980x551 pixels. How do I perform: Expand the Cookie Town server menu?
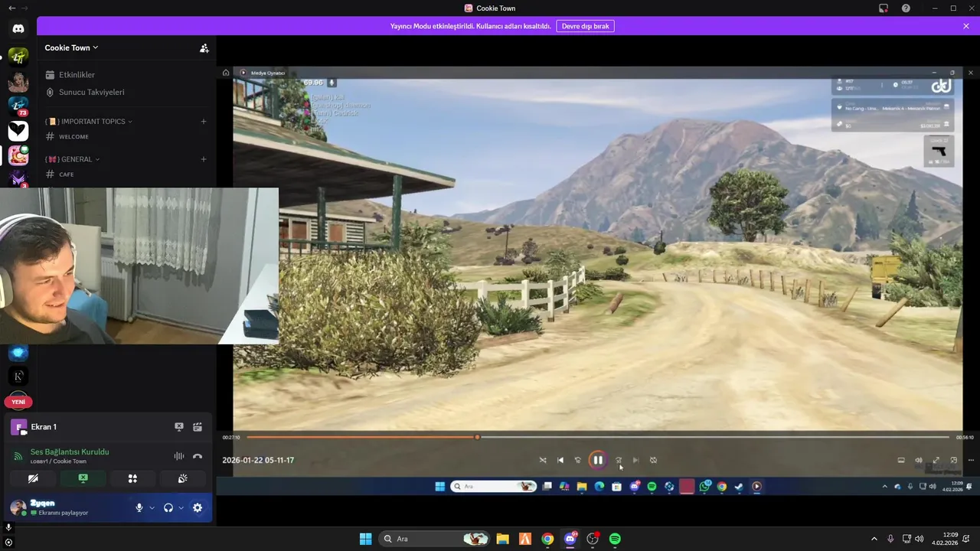pos(71,47)
